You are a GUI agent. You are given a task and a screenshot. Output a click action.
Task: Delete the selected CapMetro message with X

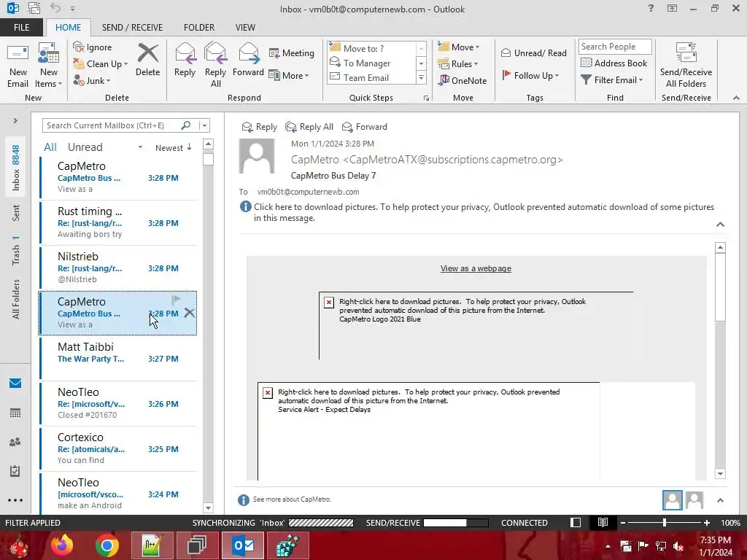pos(189,313)
